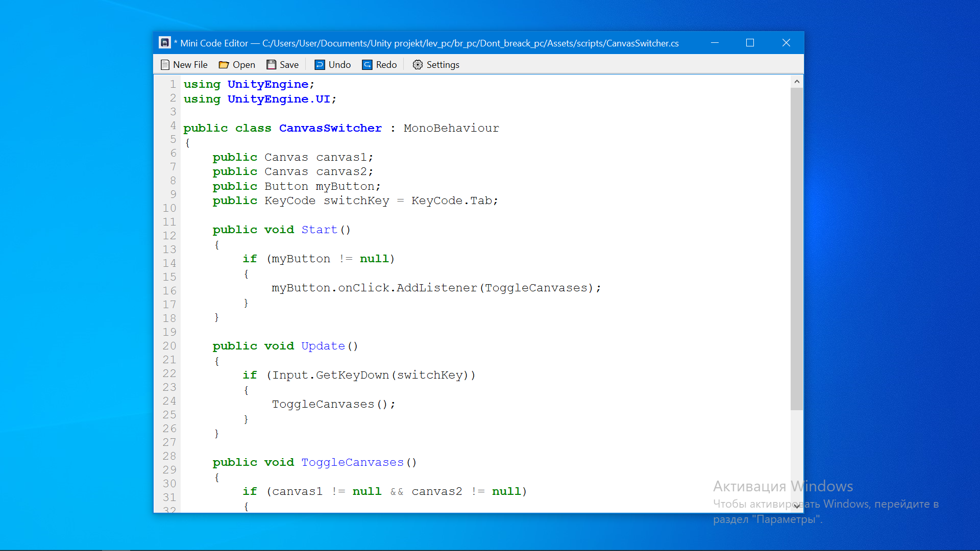Image resolution: width=980 pixels, height=551 pixels.
Task: Click the Undo arrow icon
Action: click(x=320, y=65)
